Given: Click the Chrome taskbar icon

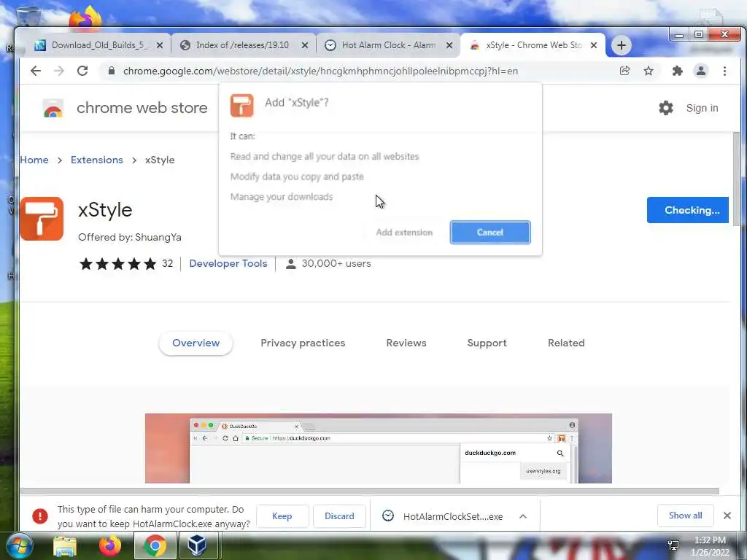Looking at the screenshot, I should coord(155,545).
